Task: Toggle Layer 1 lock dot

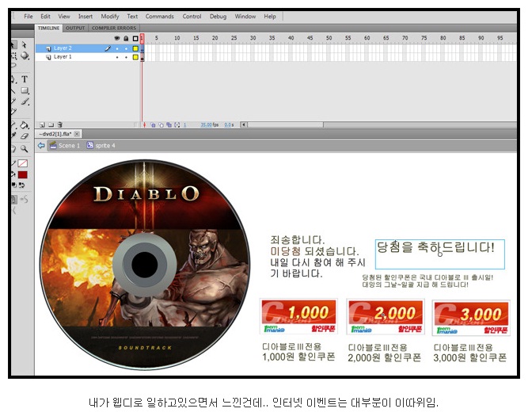Action: point(126,57)
